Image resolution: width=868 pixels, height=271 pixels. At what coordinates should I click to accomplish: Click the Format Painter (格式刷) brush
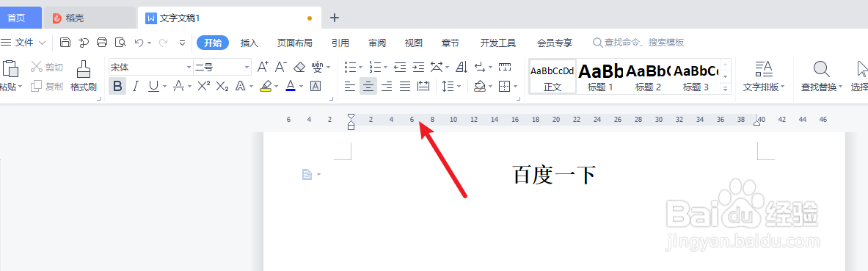(x=84, y=76)
